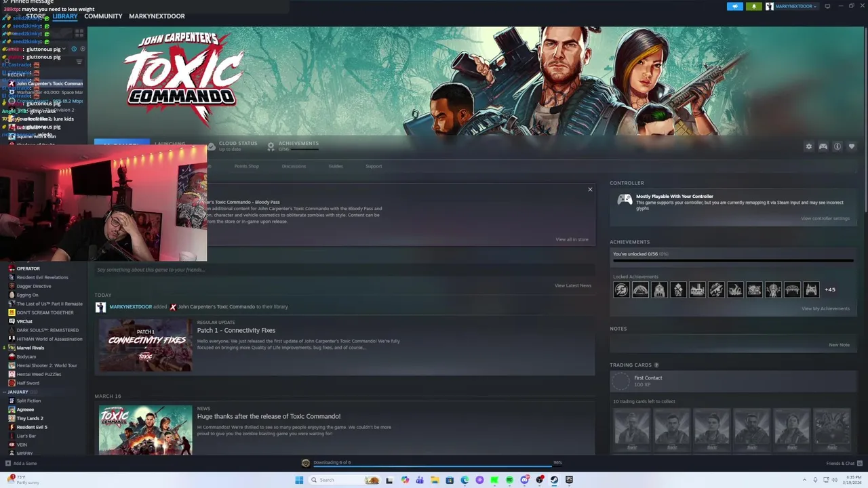
Task: Select Resident Evil Revelations in library
Action: tap(42, 277)
